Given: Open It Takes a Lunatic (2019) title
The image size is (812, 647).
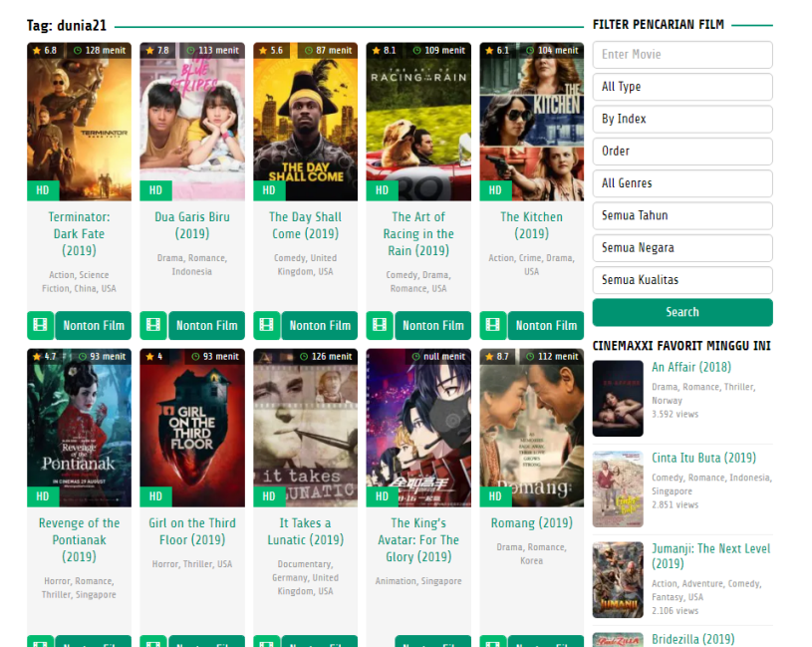Looking at the screenshot, I should (306, 531).
